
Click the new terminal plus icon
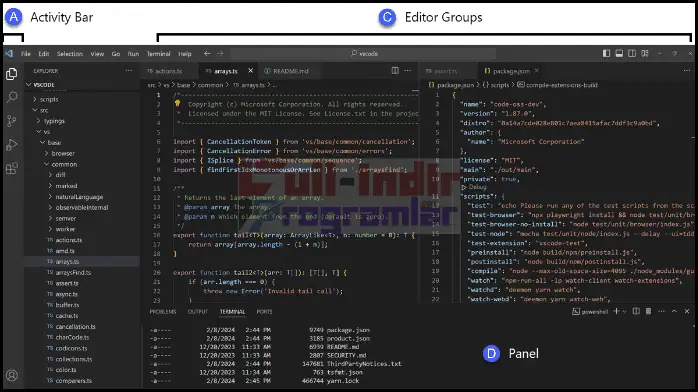click(617, 311)
